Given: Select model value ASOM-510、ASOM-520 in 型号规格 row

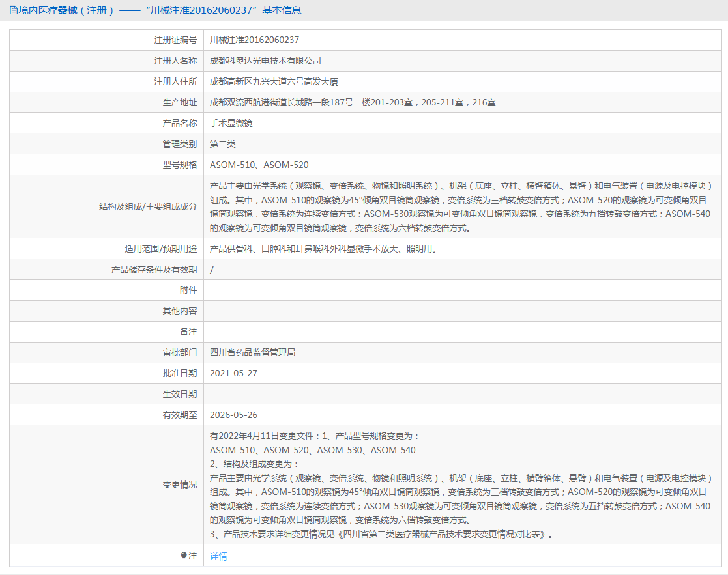Looking at the screenshot, I should pyautogui.click(x=259, y=165).
